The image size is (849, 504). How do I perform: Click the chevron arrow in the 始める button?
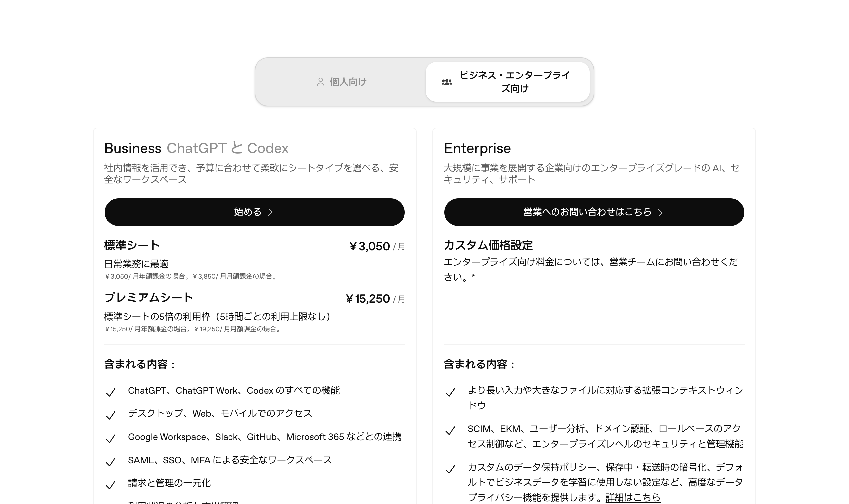[270, 212]
